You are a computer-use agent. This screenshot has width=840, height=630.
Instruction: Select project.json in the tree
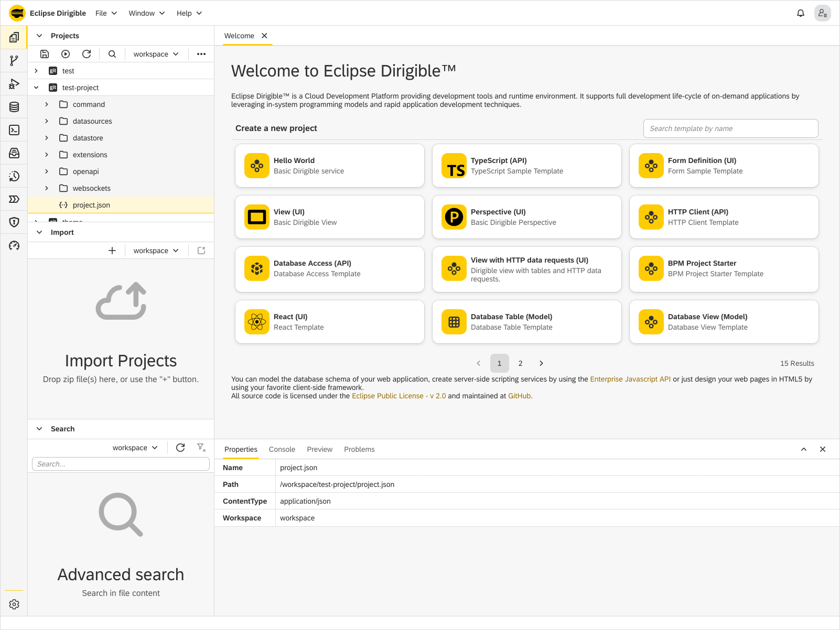tap(121, 205)
